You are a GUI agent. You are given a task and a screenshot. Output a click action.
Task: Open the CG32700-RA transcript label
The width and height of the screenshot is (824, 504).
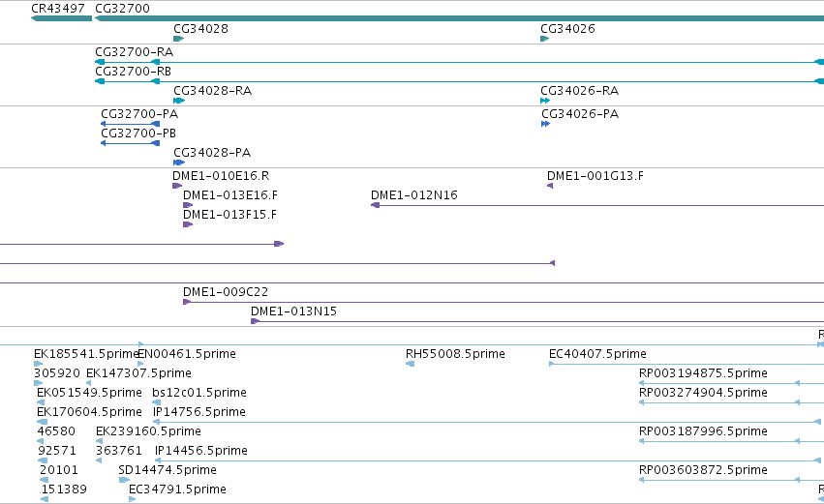pyautogui.click(x=134, y=52)
